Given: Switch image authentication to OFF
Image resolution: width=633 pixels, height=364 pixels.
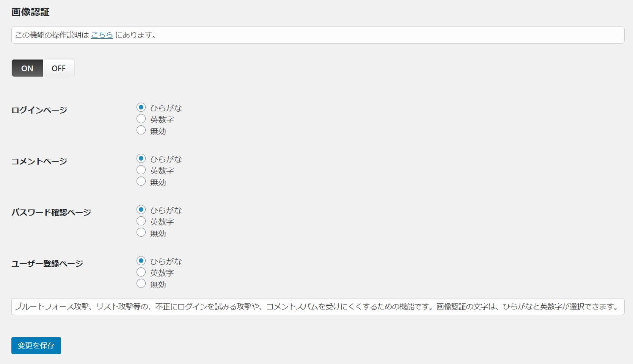Looking at the screenshot, I should pyautogui.click(x=58, y=68).
